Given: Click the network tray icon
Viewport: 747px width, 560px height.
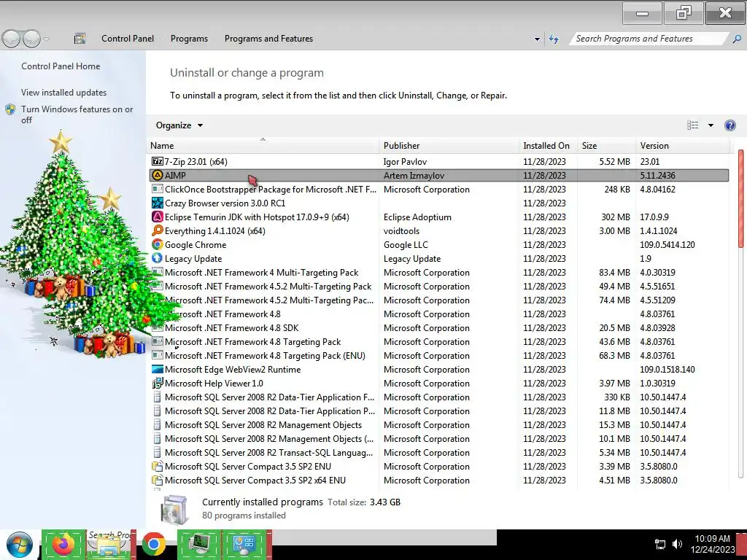Looking at the screenshot, I should [660, 544].
